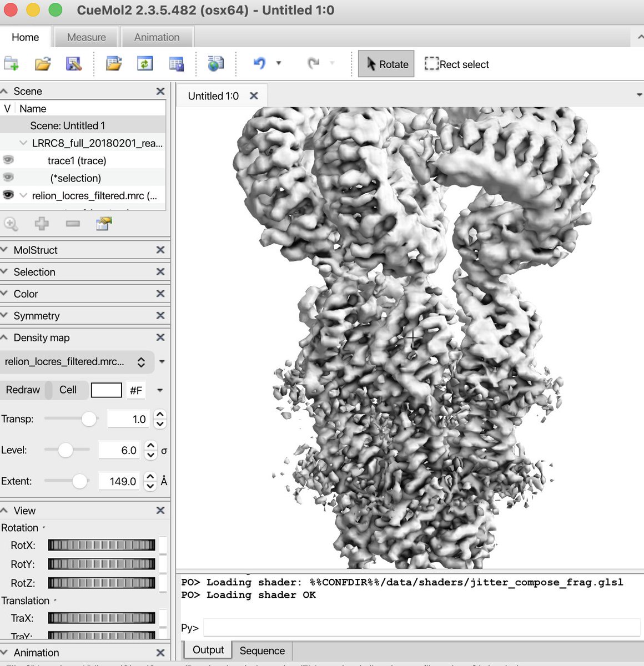Viewport: 644px width, 666px height.
Task: Open dropdown arrow beside map selector
Action: click(162, 362)
